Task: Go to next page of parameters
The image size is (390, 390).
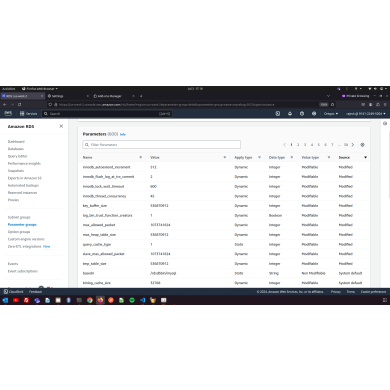Action: (x=353, y=145)
